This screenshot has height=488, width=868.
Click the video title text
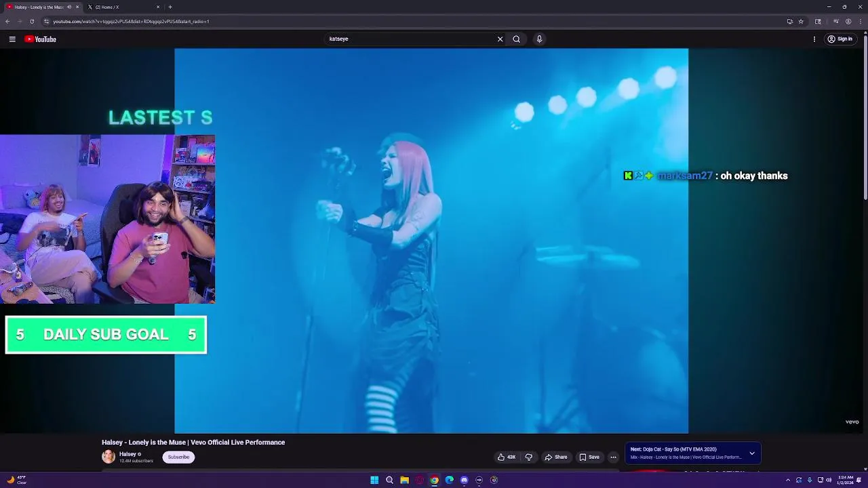tap(193, 443)
